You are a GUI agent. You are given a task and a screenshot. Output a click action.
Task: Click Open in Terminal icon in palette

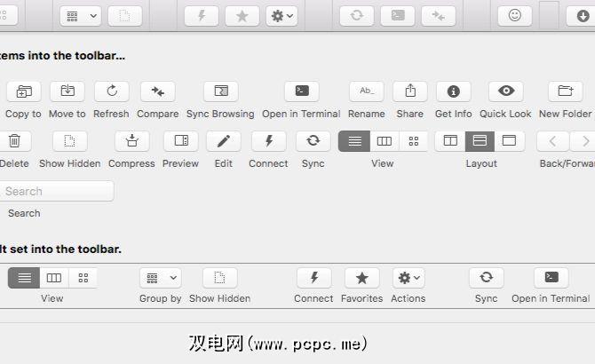coord(302,91)
